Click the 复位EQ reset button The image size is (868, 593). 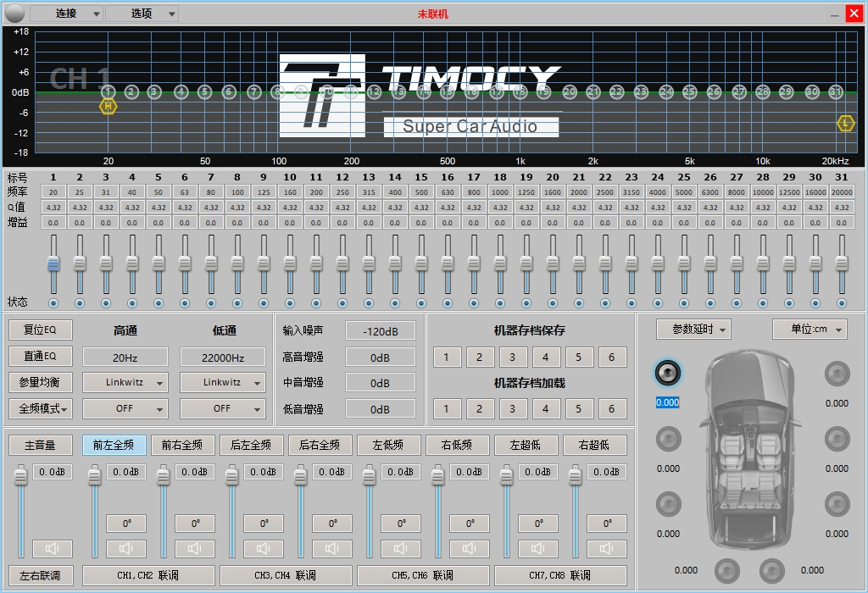click(x=41, y=330)
